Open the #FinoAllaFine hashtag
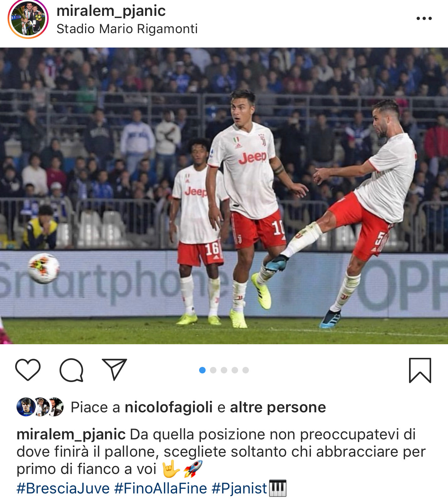 point(161,489)
